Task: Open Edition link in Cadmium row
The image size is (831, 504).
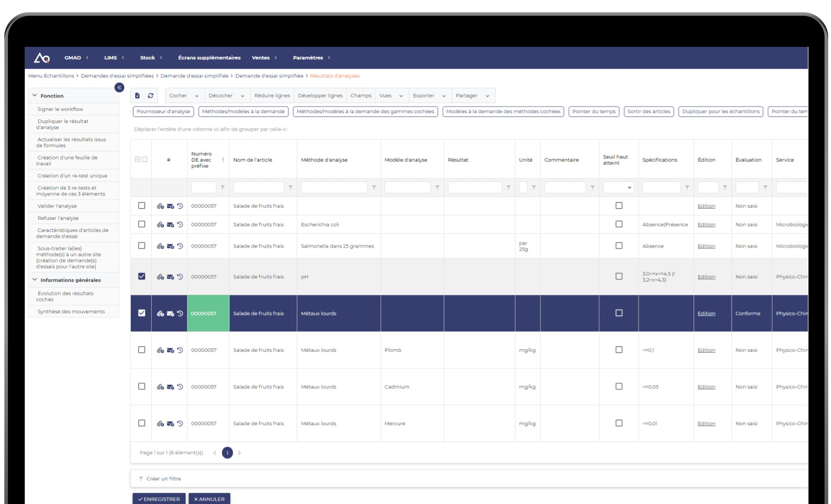Action: click(706, 387)
